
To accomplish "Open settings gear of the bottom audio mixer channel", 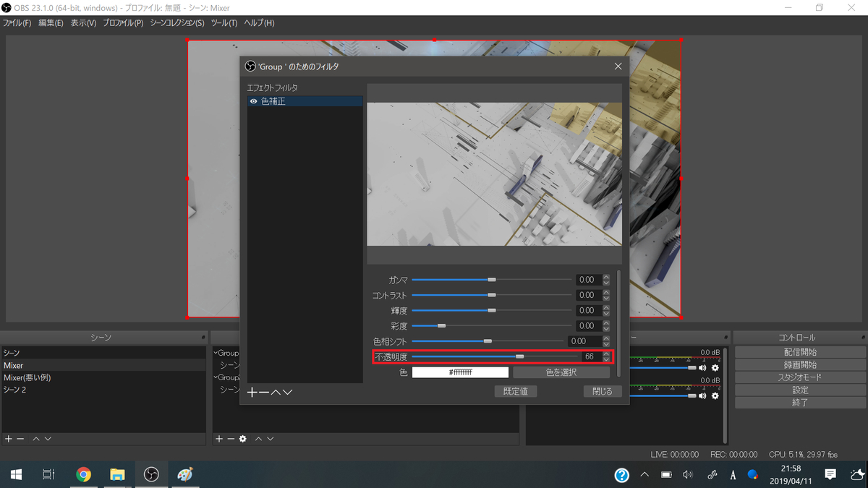I will point(715,395).
